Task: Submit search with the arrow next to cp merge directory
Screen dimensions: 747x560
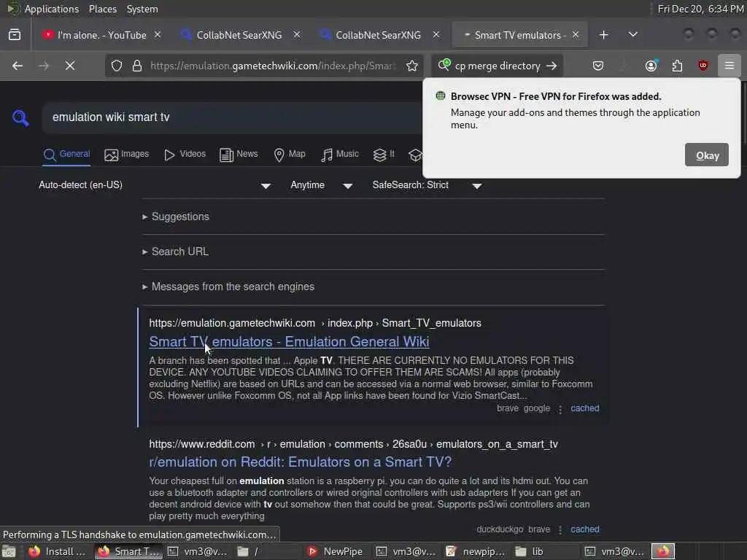Action: coord(551,66)
